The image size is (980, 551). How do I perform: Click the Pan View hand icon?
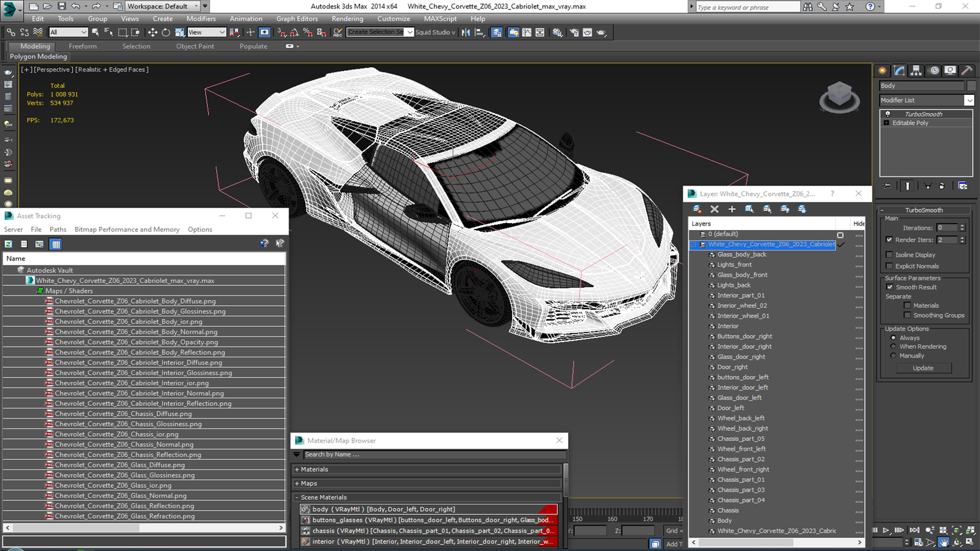[944, 542]
